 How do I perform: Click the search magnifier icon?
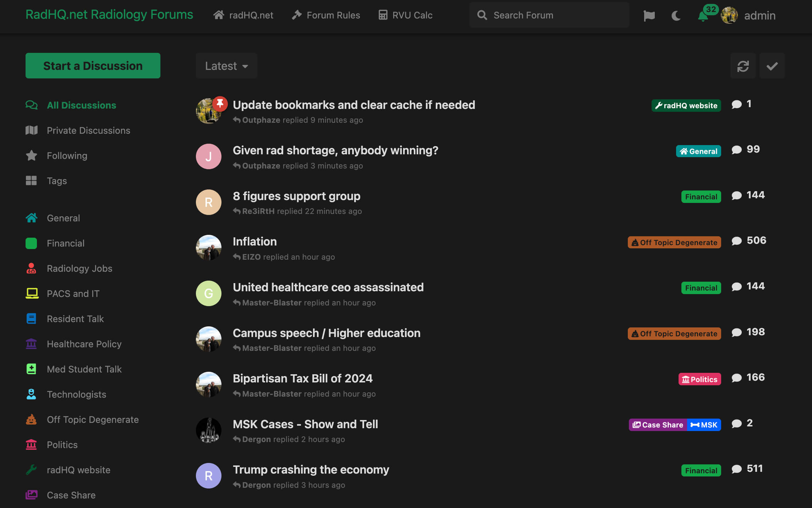click(482, 15)
